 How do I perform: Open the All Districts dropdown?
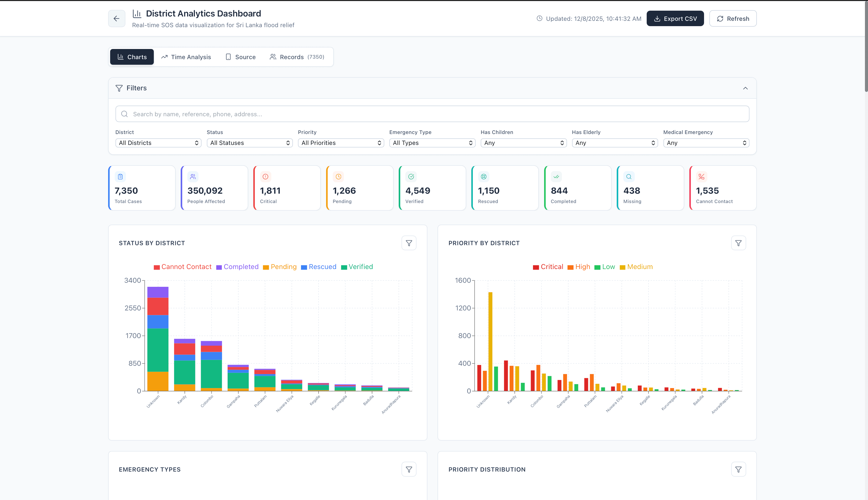[x=158, y=143]
